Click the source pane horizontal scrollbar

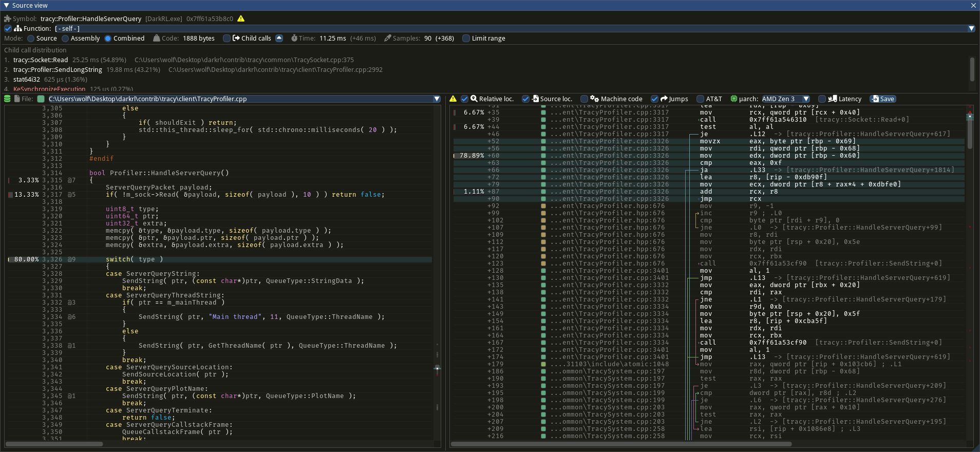click(x=54, y=444)
